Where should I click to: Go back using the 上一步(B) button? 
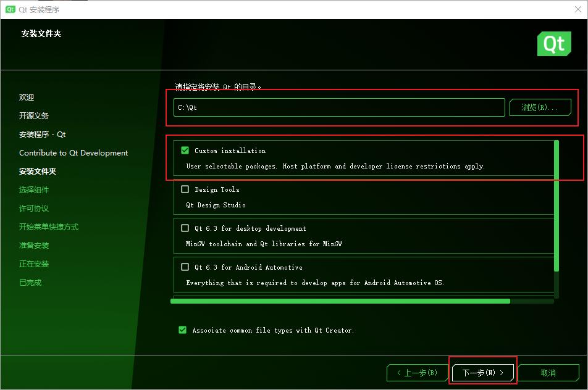(418, 372)
